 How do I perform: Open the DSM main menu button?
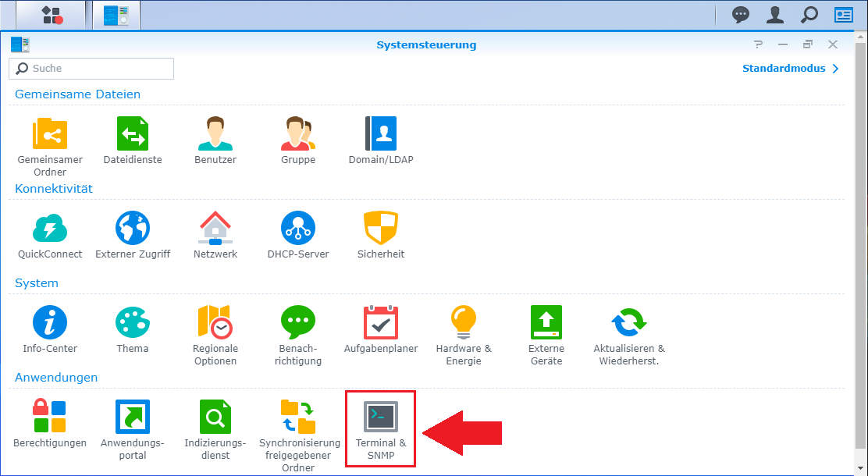tap(52, 15)
